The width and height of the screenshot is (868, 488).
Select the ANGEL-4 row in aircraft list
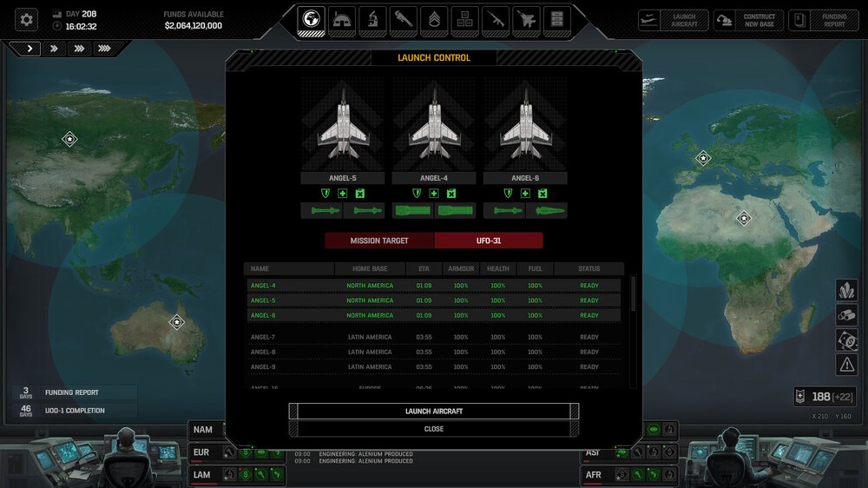pos(434,286)
